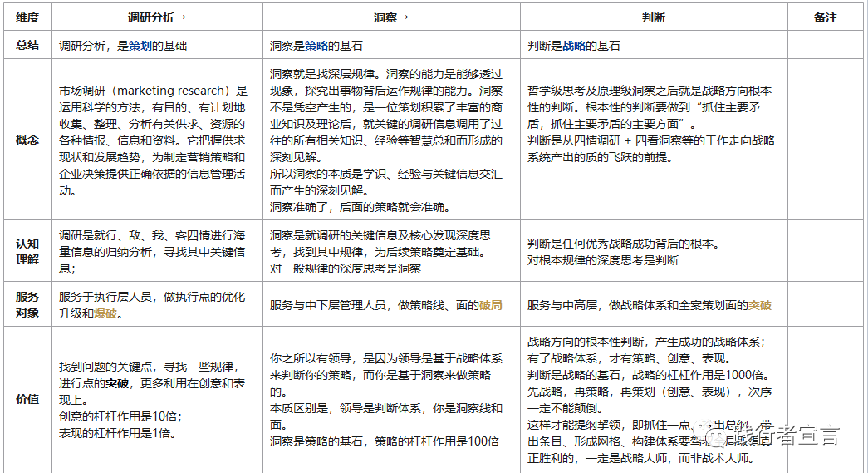868x473 pixels.
Task: Select the "价值" row label
Action: click(27, 399)
